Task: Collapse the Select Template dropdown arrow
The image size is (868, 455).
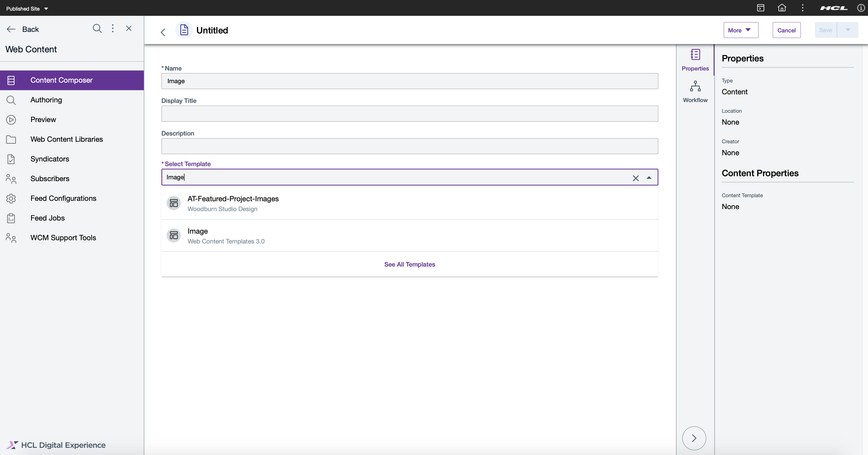Action: pos(649,177)
